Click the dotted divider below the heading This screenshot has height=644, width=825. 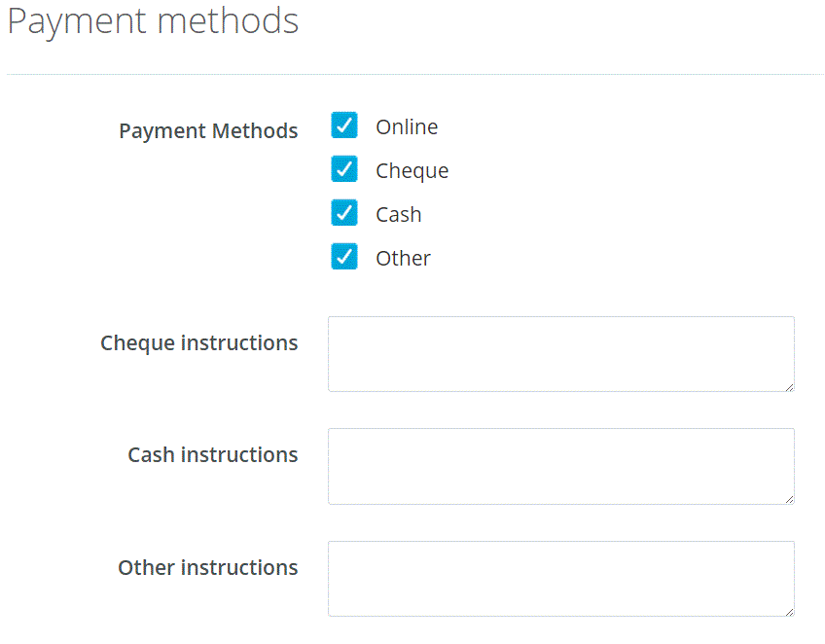tap(414, 74)
